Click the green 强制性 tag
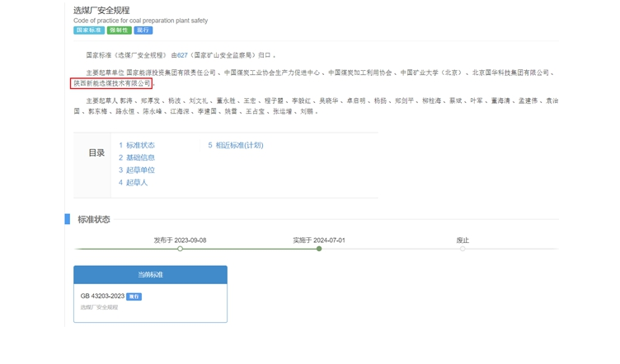Viewport: 620px width, 364px height. [119, 30]
